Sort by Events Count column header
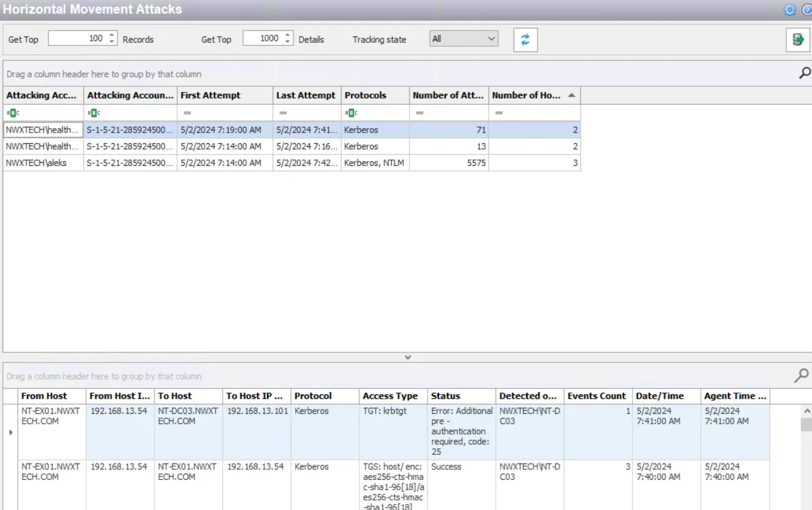812x510 pixels. coord(598,396)
